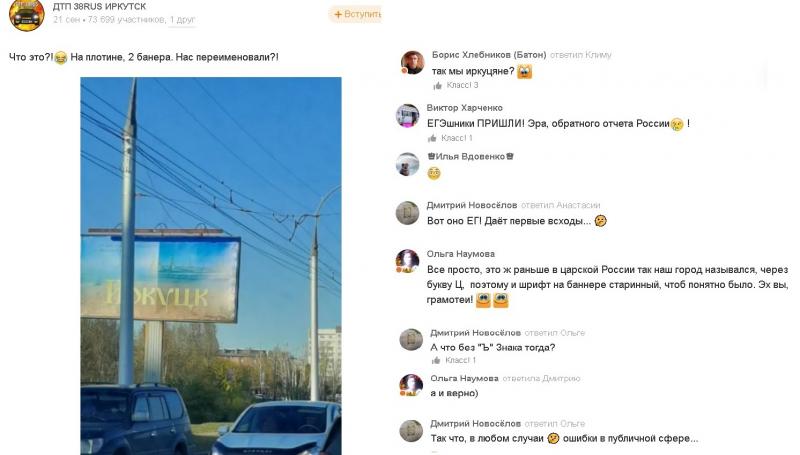Open Борис Хлебников's profile avatar
The height and width of the screenshot is (455, 800).
413,63
